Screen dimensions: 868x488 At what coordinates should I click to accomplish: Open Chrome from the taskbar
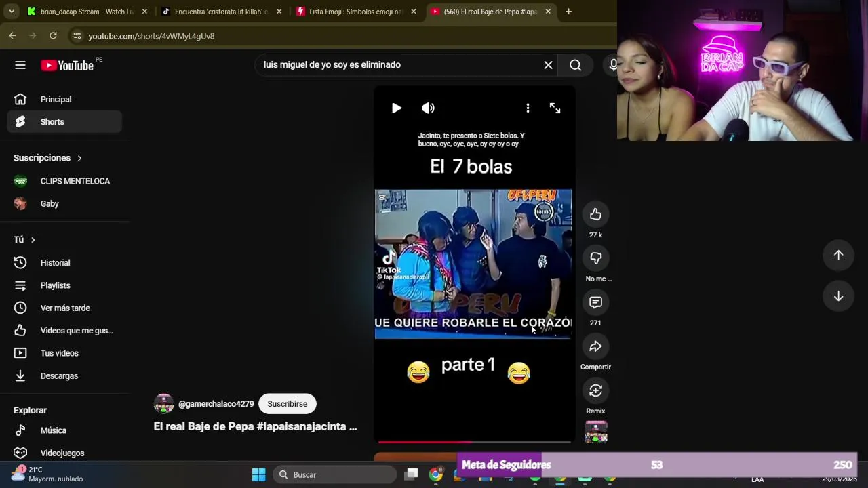click(436, 474)
